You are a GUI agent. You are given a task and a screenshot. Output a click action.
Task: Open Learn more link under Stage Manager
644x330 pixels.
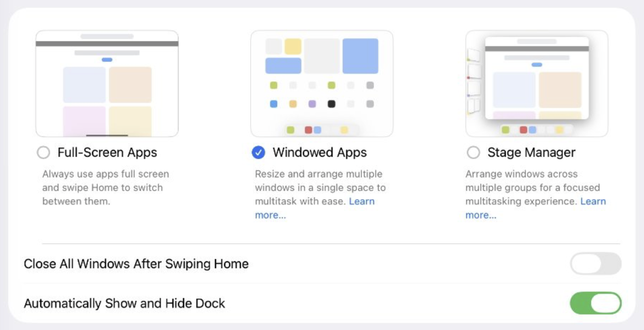[593, 201]
